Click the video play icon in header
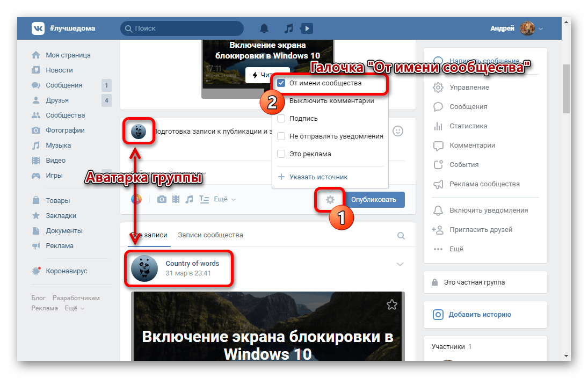 click(307, 28)
